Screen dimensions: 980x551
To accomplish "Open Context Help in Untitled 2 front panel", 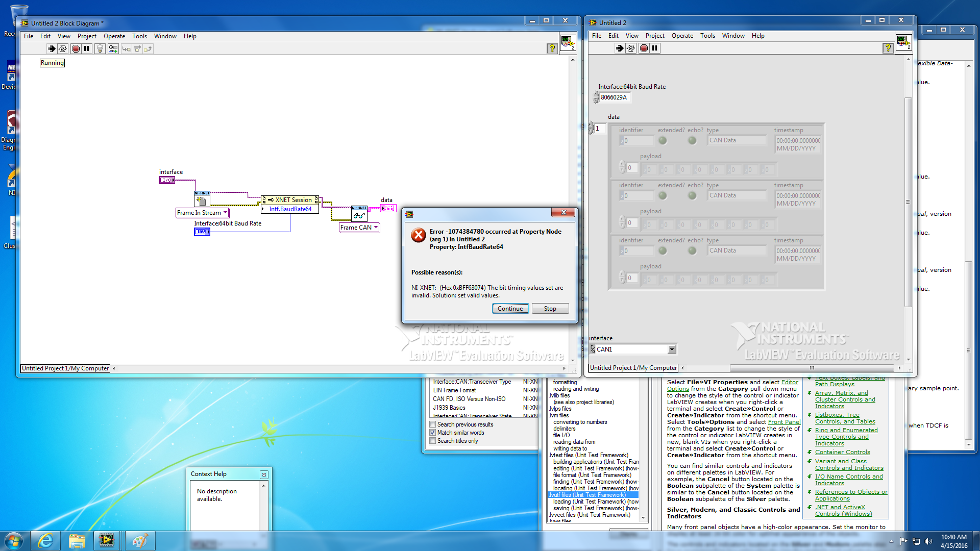I will [x=888, y=48].
